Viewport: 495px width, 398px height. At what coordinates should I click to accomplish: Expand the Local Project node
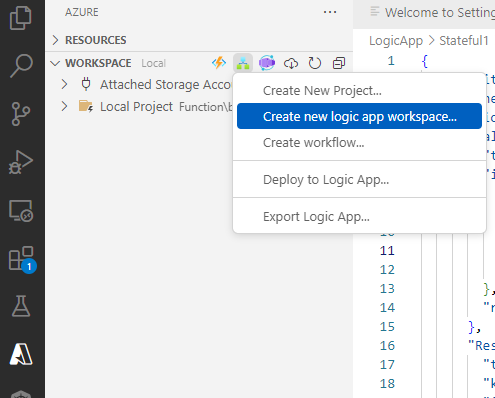click(64, 107)
